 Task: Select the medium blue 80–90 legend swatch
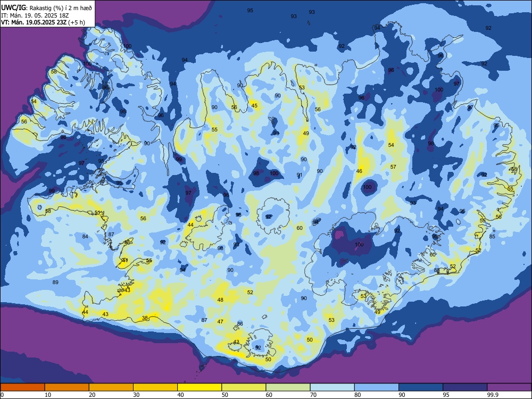pyautogui.click(x=377, y=387)
